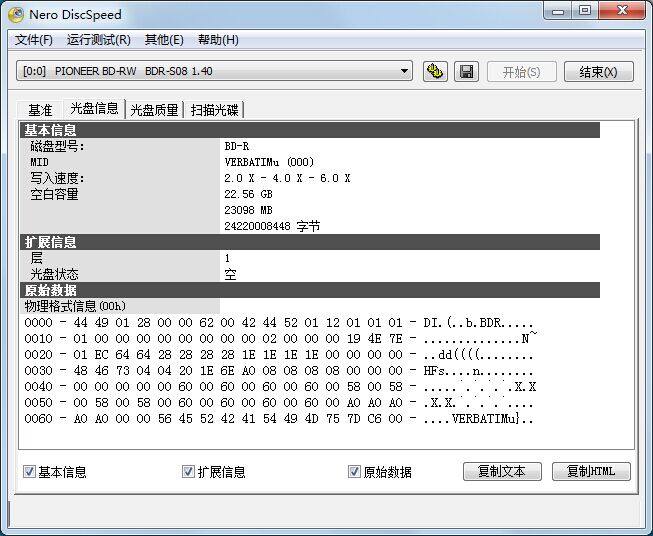
Task: Open the 扫描光碟 tab
Action: pos(214,110)
